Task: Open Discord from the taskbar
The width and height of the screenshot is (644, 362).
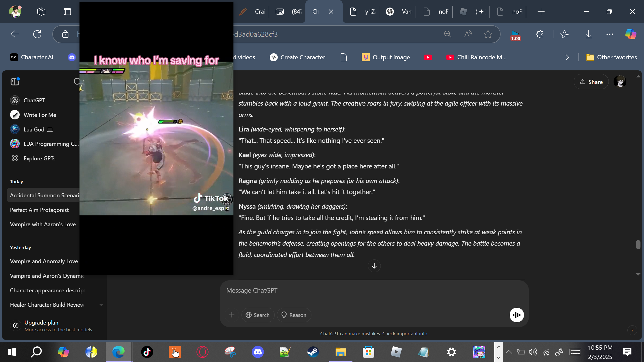Action: tap(258, 352)
